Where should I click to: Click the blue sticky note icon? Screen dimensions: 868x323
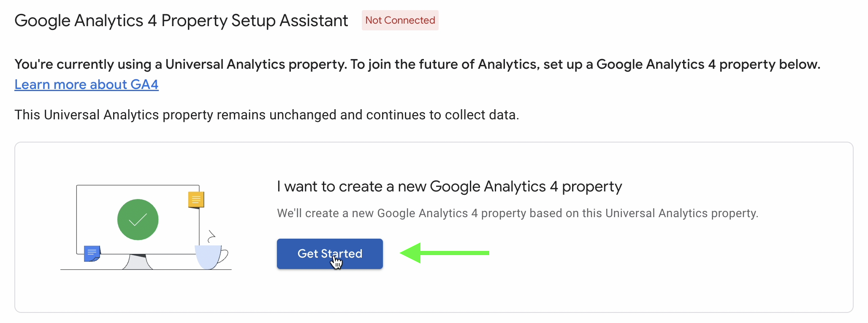[x=92, y=253]
